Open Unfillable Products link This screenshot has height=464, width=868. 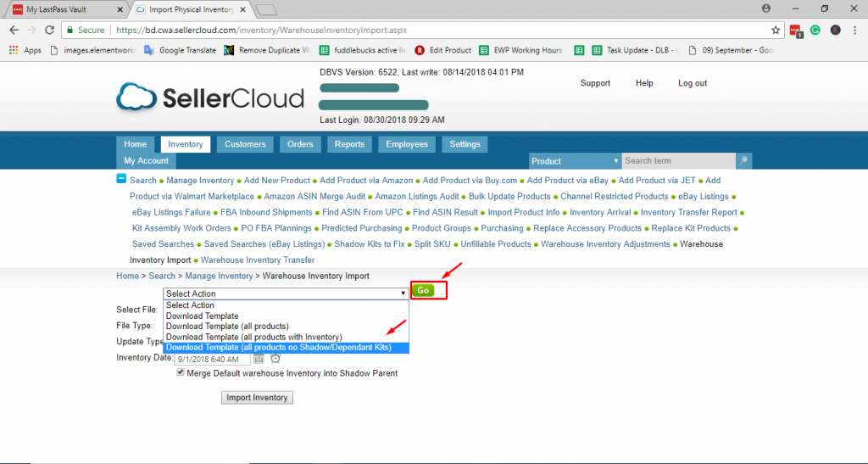tap(495, 244)
